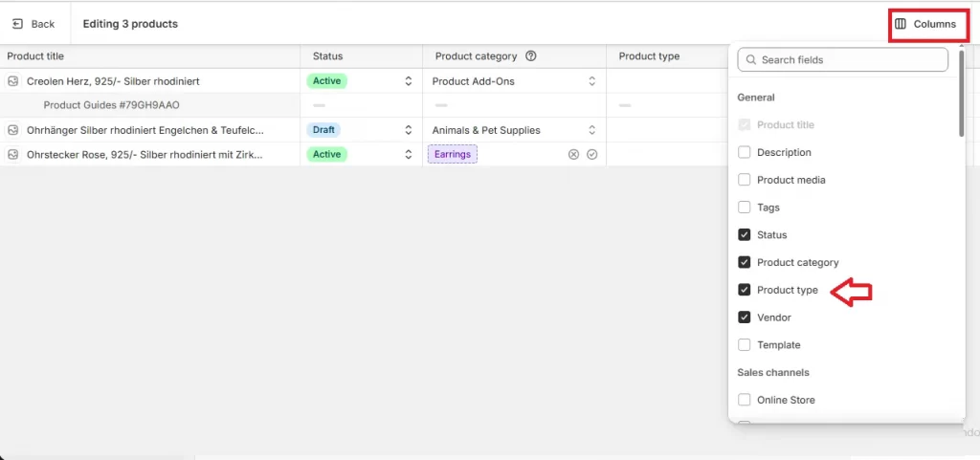Click the Columns layout icon

pyautogui.click(x=900, y=24)
